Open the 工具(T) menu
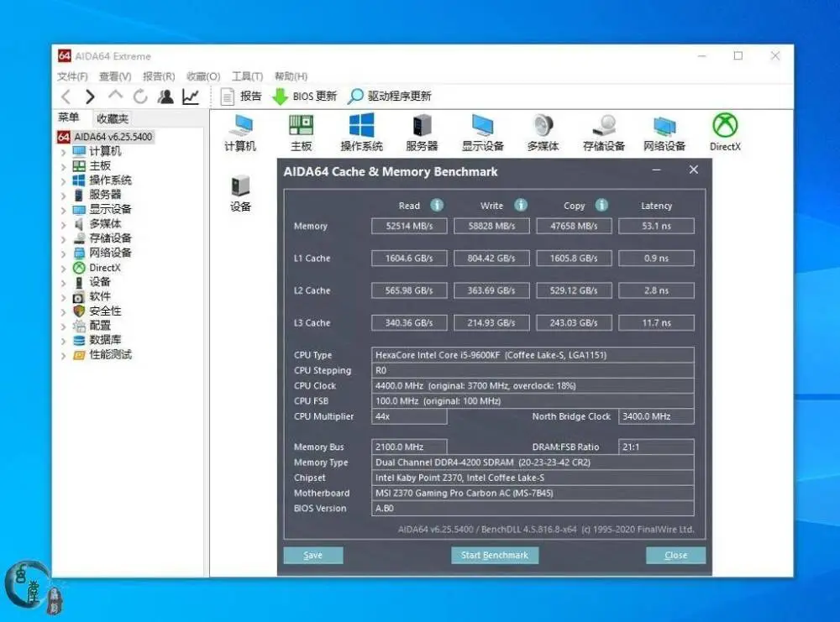 pos(247,76)
